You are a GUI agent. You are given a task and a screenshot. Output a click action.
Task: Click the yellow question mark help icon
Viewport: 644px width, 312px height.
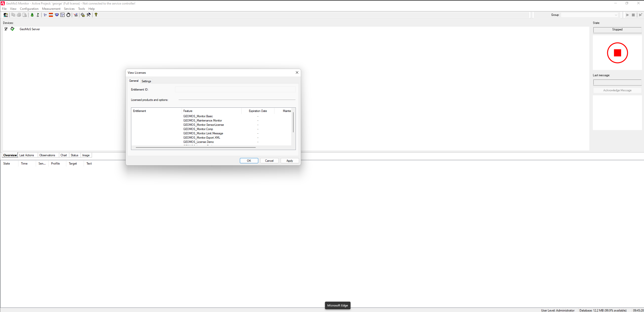(x=96, y=15)
